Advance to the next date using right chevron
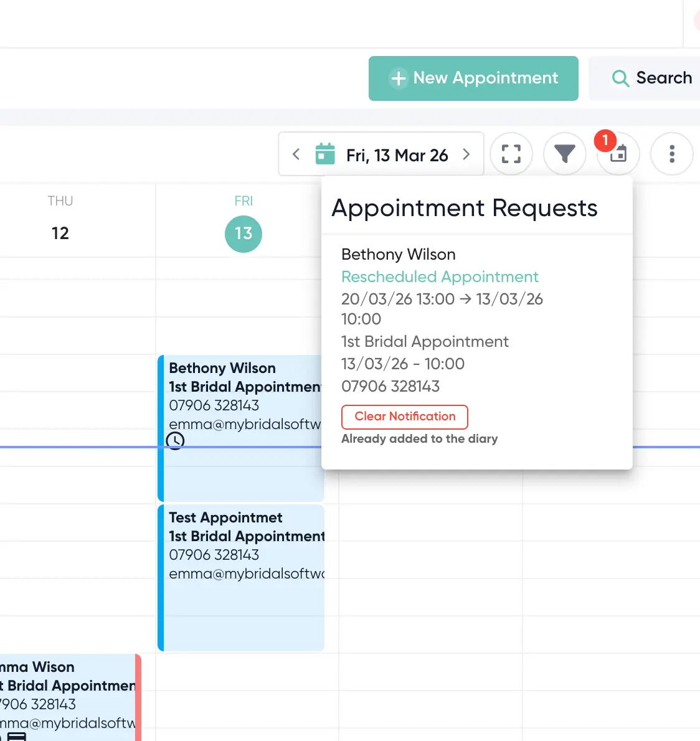 [466, 154]
